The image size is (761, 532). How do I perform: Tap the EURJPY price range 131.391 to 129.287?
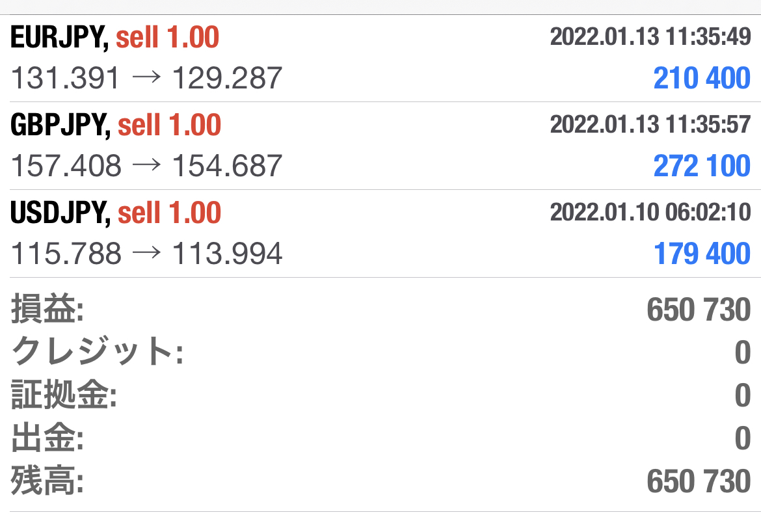tap(147, 79)
